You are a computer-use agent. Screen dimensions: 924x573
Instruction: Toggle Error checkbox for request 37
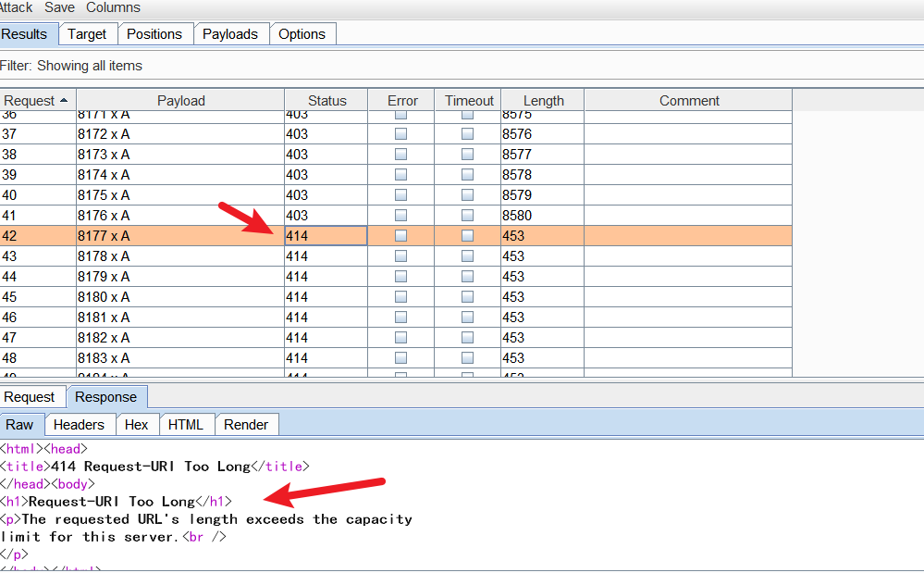pos(400,134)
